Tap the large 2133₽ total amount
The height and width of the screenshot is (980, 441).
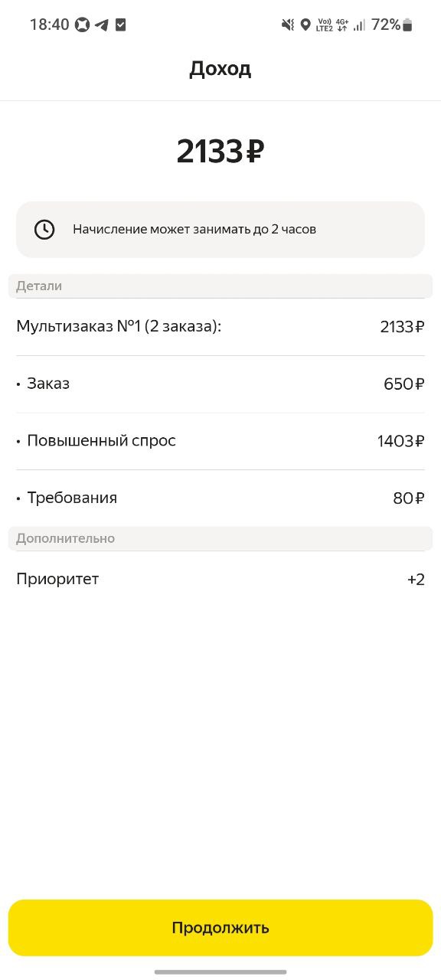coord(220,152)
